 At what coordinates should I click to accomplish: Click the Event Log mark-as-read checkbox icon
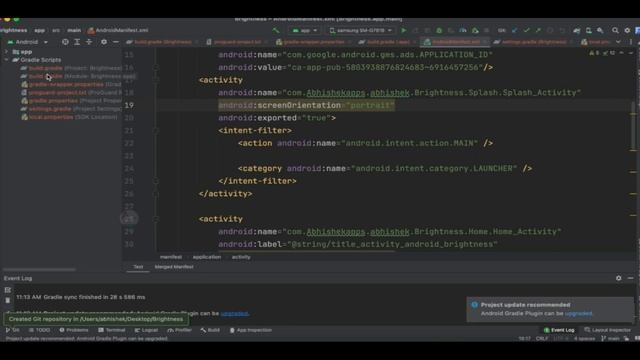7,290
